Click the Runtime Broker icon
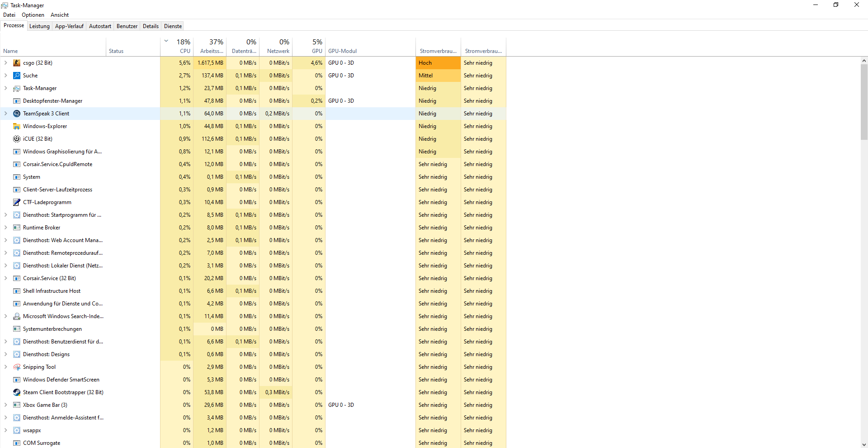 [17, 228]
